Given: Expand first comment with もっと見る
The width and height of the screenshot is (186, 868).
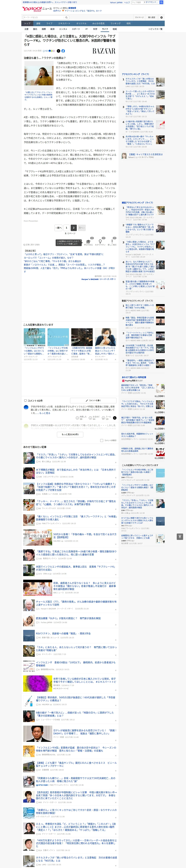Looking at the screenshot, I should click(x=45, y=413).
